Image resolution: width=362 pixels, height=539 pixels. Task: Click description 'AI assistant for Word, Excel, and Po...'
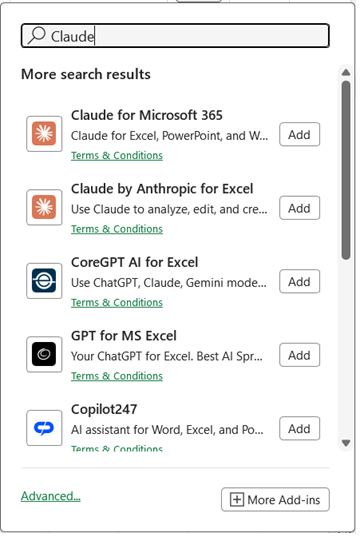pyautogui.click(x=167, y=430)
